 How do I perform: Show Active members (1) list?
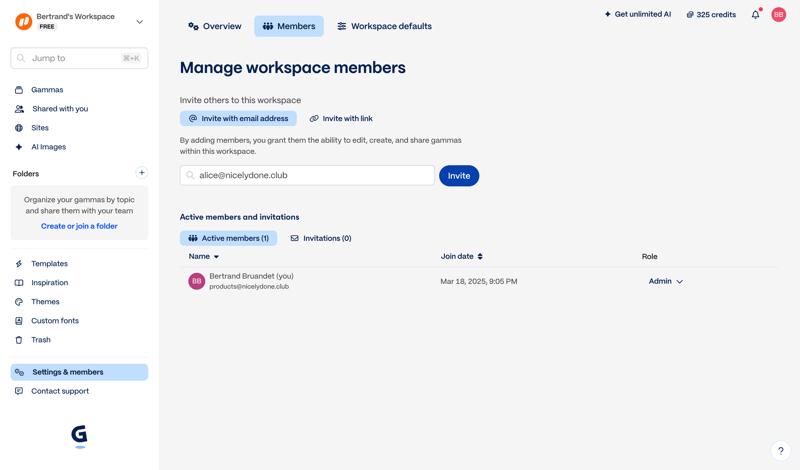[x=229, y=238]
